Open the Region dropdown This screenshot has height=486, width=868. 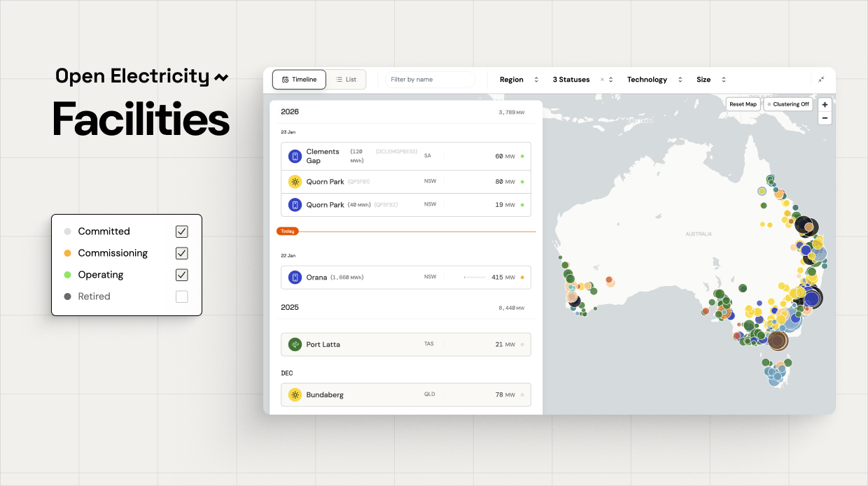(519, 80)
